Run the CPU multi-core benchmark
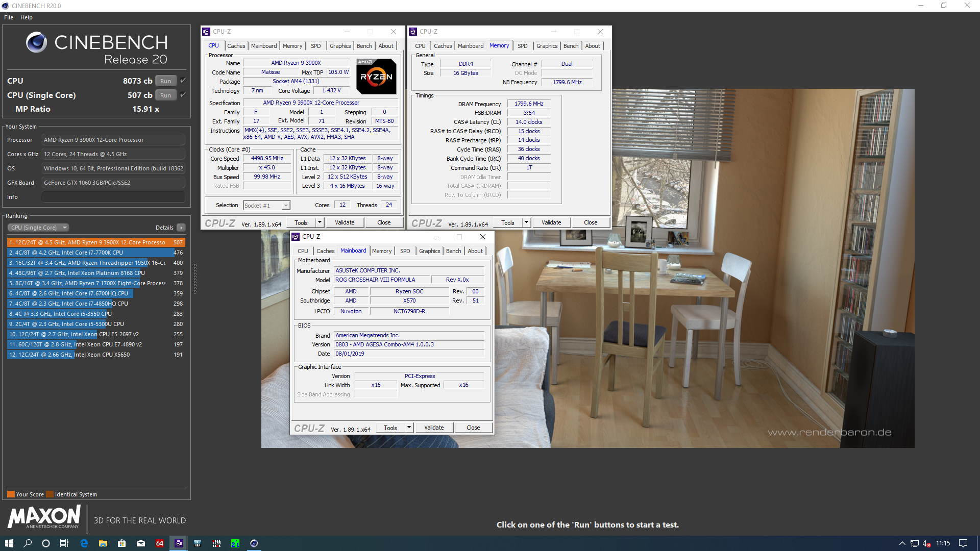 (165, 81)
